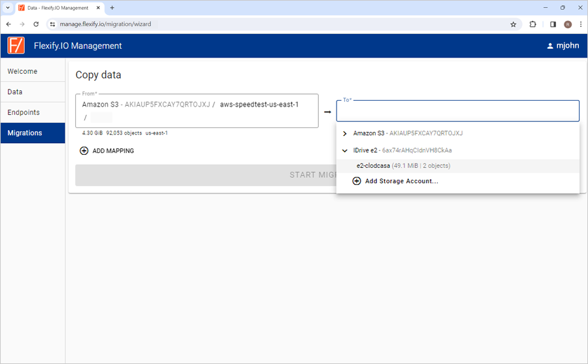The image size is (588, 364).
Task: Click the address bar URL
Action: pos(105,24)
